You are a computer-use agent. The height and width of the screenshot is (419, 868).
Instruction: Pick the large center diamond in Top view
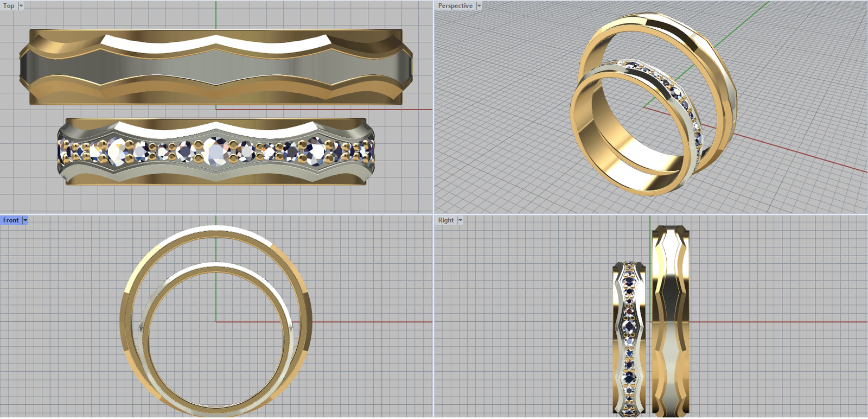pos(216,151)
